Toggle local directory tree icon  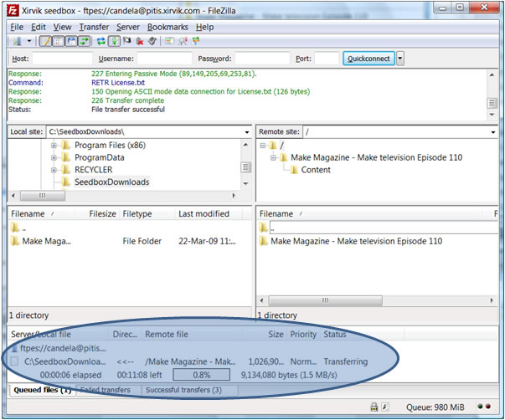pyautogui.click(x=57, y=41)
